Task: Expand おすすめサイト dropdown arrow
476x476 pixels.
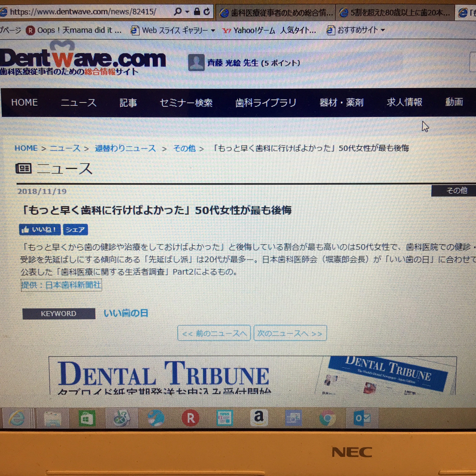Action: 383,30
